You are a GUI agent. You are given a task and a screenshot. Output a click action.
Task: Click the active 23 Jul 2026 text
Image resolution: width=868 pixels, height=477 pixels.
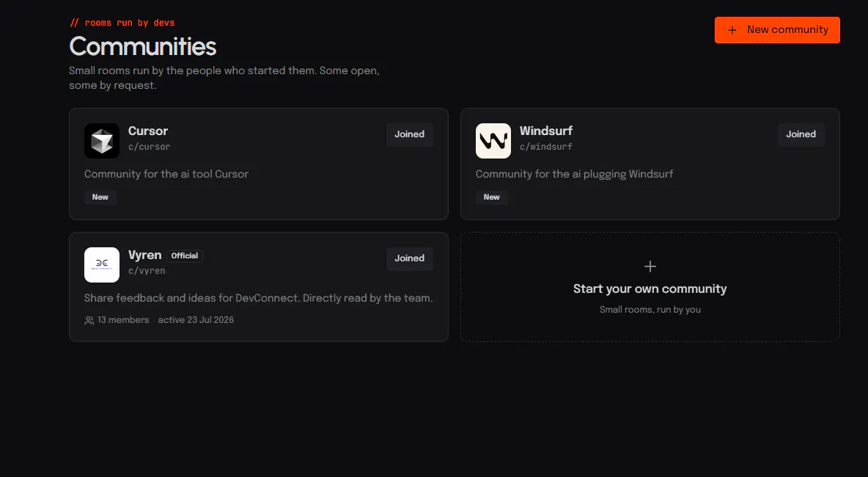pyautogui.click(x=196, y=320)
